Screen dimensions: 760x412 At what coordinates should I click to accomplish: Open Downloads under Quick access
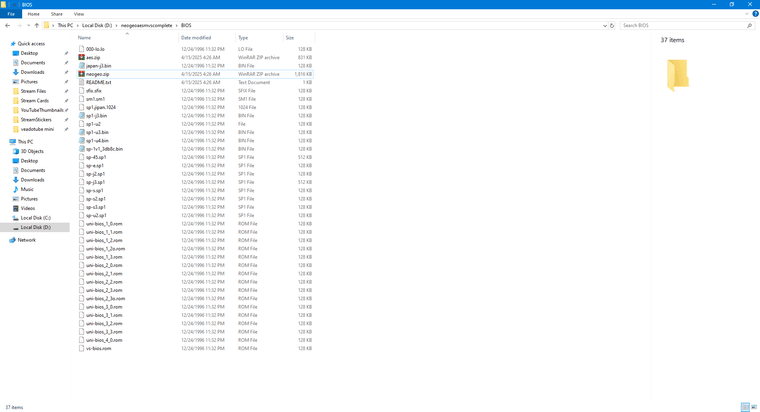[x=32, y=72]
